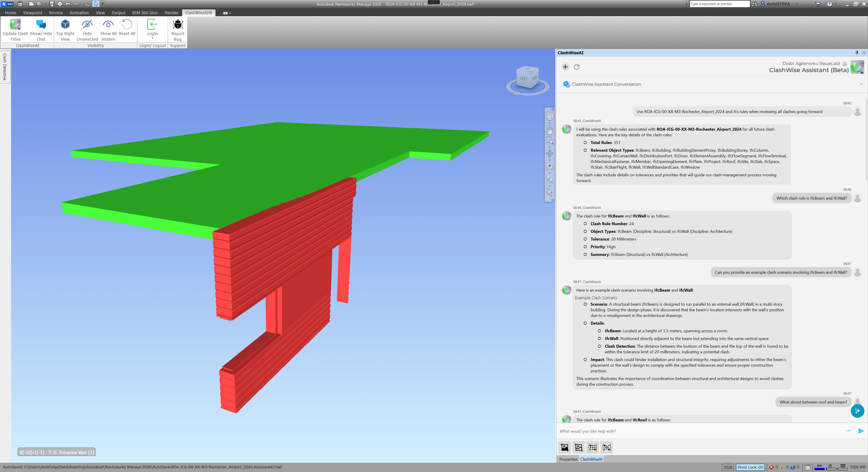This screenshot has height=472, width=868.
Task: Click Top Right View cube icon
Action: point(65,25)
